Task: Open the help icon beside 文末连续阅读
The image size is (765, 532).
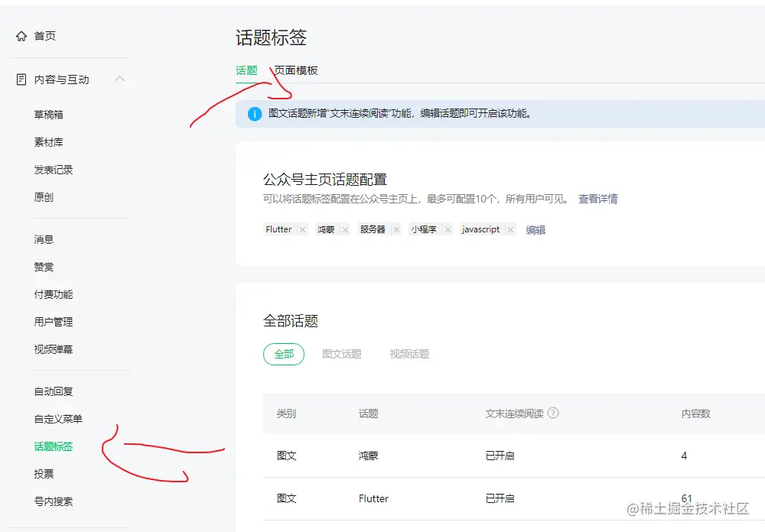Action: [x=553, y=413]
